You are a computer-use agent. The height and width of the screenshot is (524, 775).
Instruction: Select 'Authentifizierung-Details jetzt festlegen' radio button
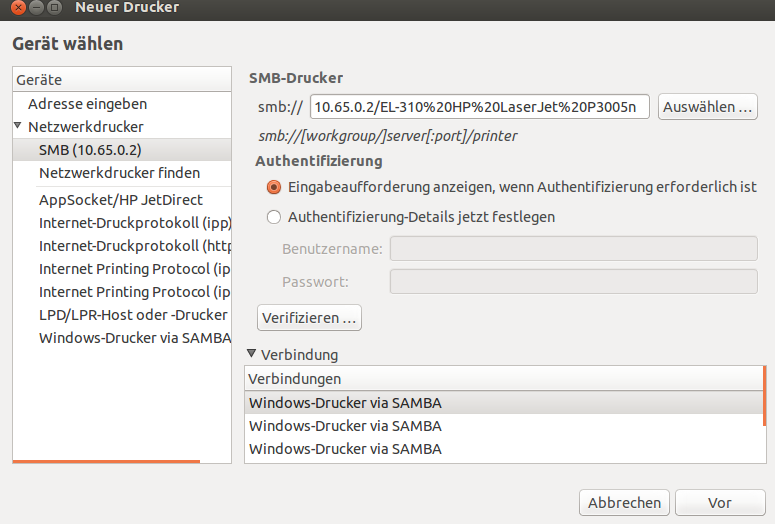click(274, 217)
